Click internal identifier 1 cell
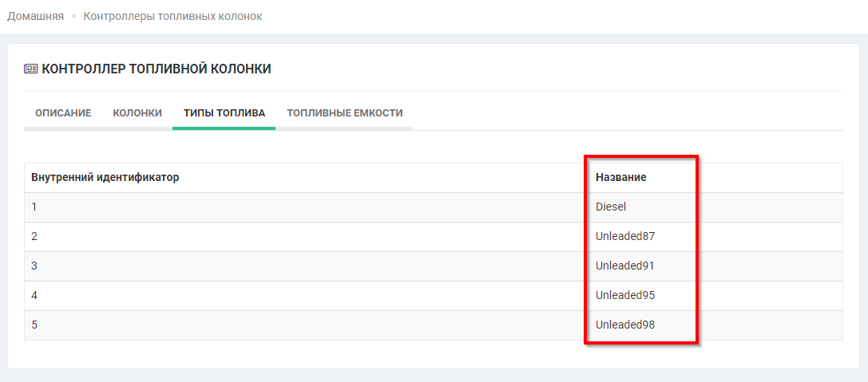This screenshot has height=382, width=868. point(34,207)
